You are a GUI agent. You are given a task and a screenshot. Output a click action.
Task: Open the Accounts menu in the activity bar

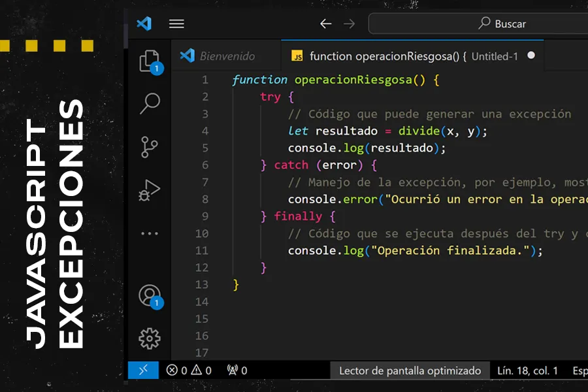coord(149,295)
